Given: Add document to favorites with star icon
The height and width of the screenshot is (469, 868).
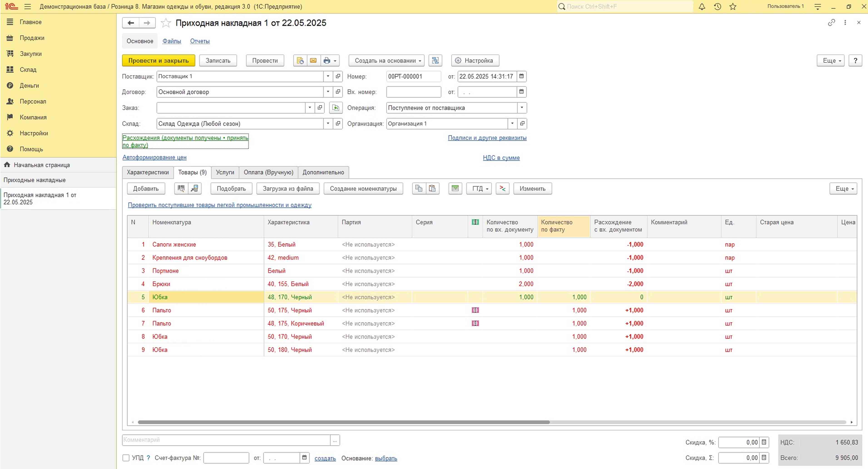Looking at the screenshot, I should pyautogui.click(x=166, y=23).
